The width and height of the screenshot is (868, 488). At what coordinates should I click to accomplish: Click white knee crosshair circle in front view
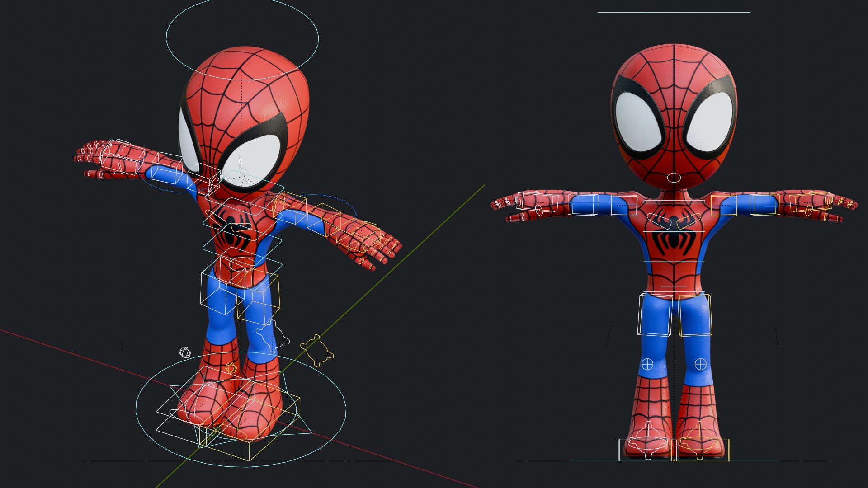[x=647, y=364]
